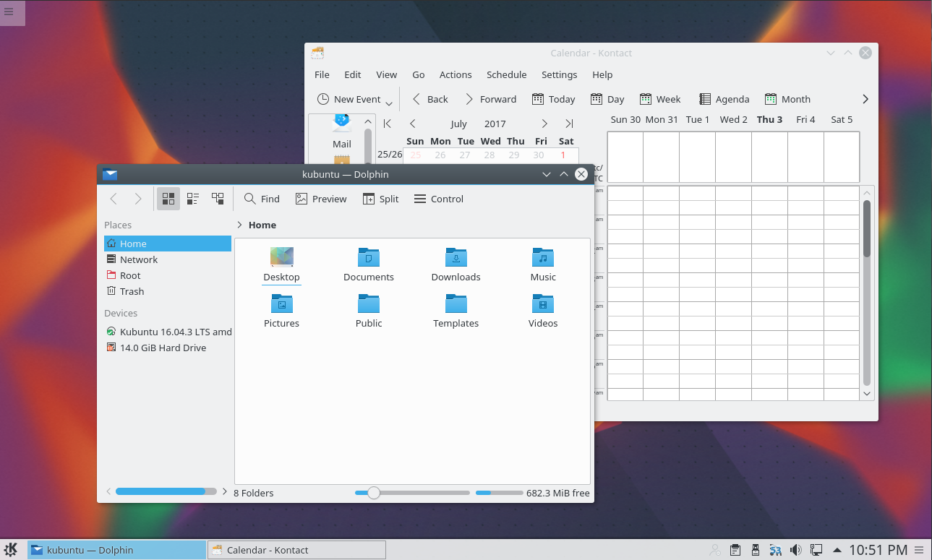Image resolution: width=932 pixels, height=560 pixels.
Task: Select the Public folder icon
Action: coord(369,303)
